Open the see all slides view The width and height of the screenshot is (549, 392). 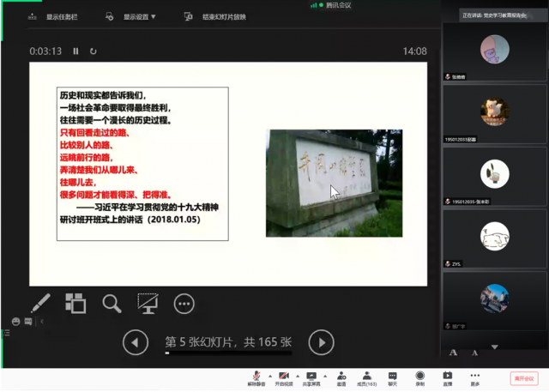(75, 304)
